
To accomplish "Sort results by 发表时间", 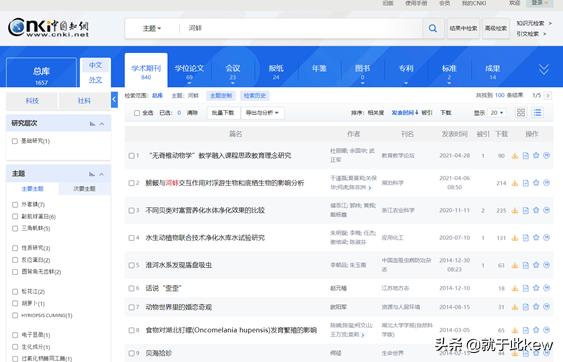I will tap(405, 113).
